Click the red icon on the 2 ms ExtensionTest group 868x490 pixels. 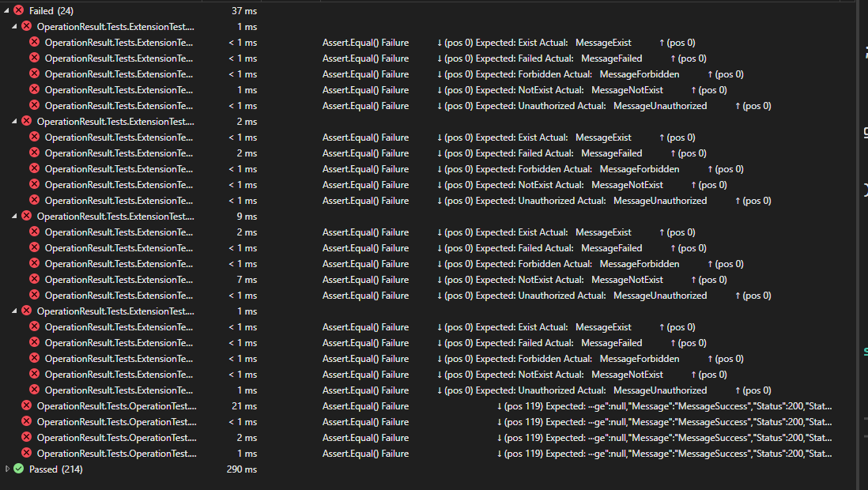[x=26, y=121]
